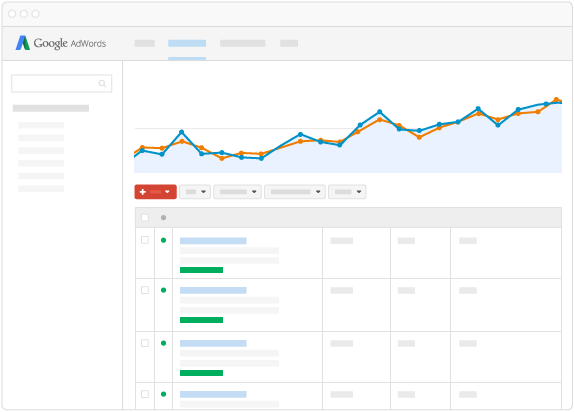Open the arrow on the red add button
This screenshot has width=574, height=412.
pyautogui.click(x=167, y=192)
